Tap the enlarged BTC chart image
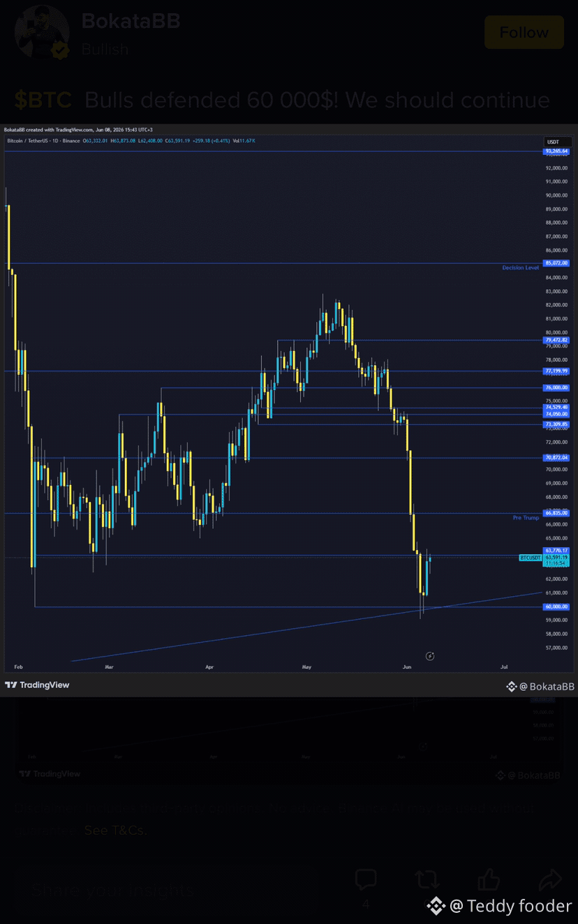 pyautogui.click(x=289, y=410)
